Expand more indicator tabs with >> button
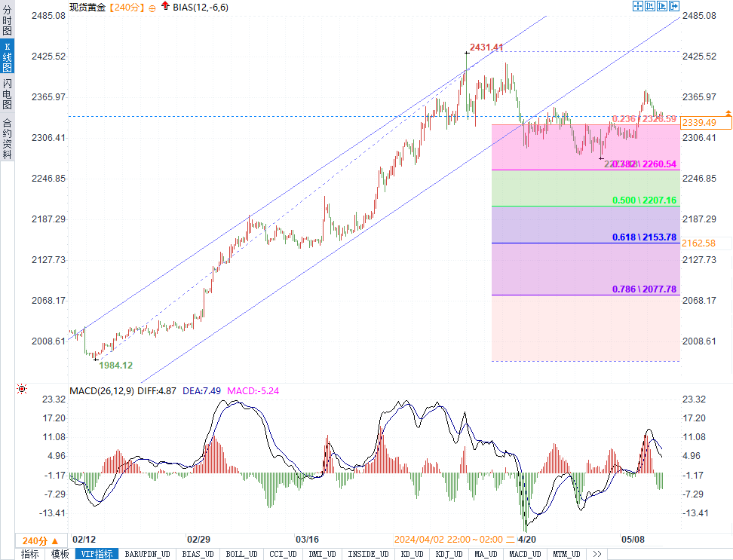 point(597,554)
